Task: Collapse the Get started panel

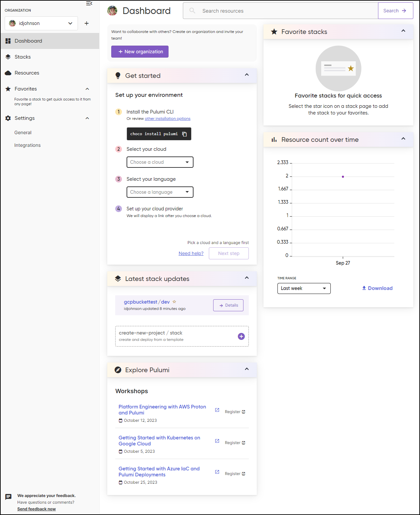Action: [247, 75]
